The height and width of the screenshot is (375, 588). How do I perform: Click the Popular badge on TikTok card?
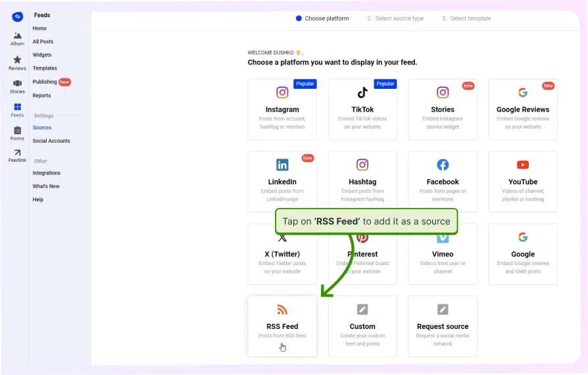[x=385, y=84]
